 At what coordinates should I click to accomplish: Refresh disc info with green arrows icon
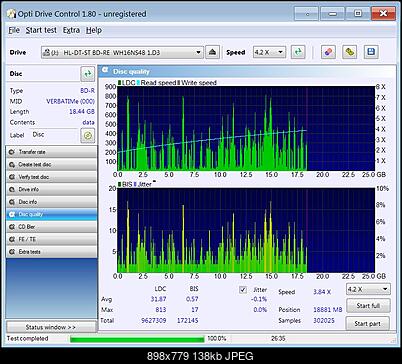88,74
